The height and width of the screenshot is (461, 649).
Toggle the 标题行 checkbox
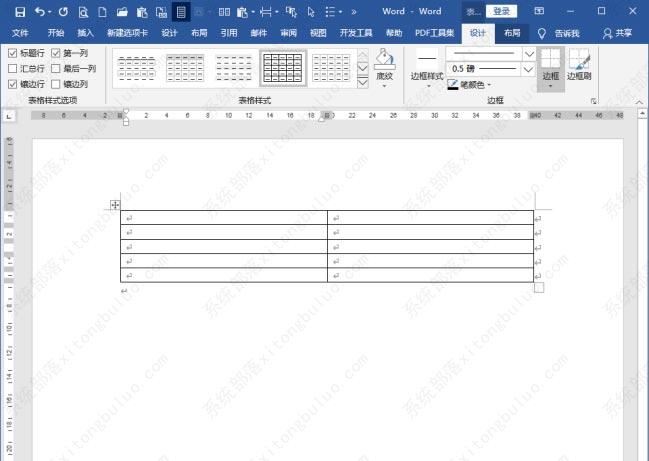click(12, 52)
